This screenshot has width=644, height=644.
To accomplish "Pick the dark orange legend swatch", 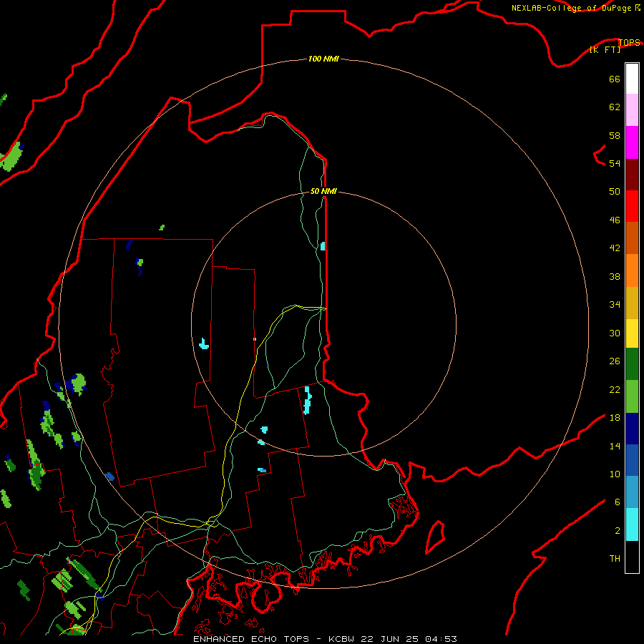I will pyautogui.click(x=632, y=238).
